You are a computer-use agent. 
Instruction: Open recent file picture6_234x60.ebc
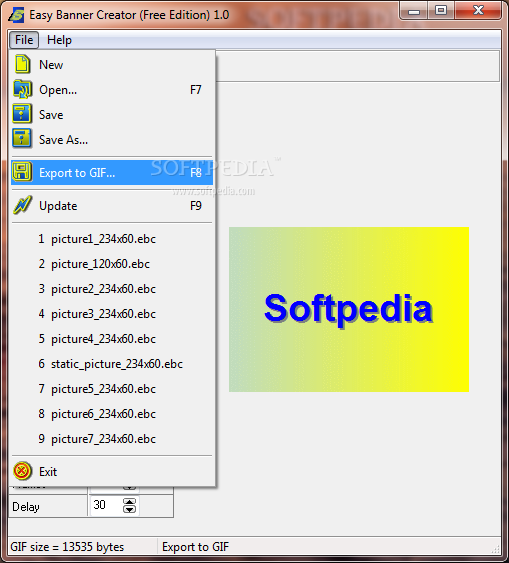(112, 414)
